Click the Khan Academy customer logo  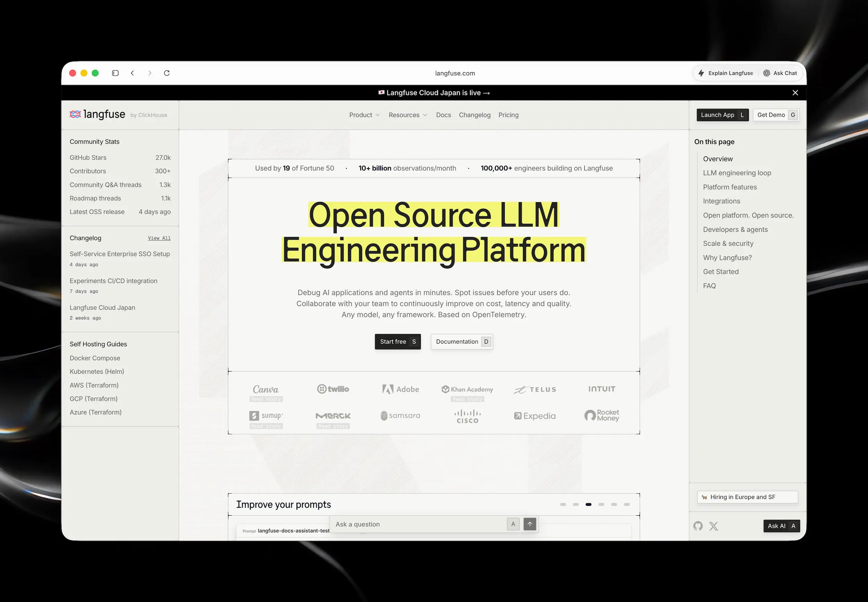pos(467,389)
